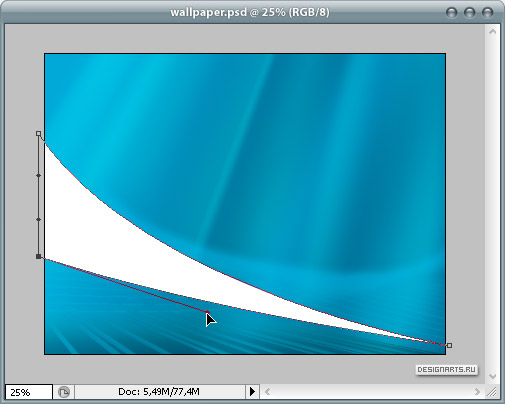505x404 pixels.
Task: Click the upper diamond handle on left path segment
Action: (38, 175)
